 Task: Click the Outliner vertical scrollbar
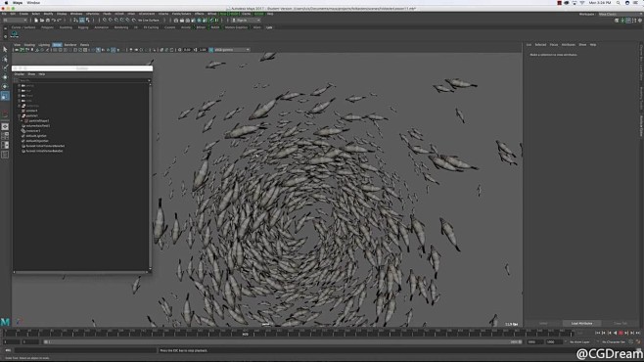pos(150,176)
